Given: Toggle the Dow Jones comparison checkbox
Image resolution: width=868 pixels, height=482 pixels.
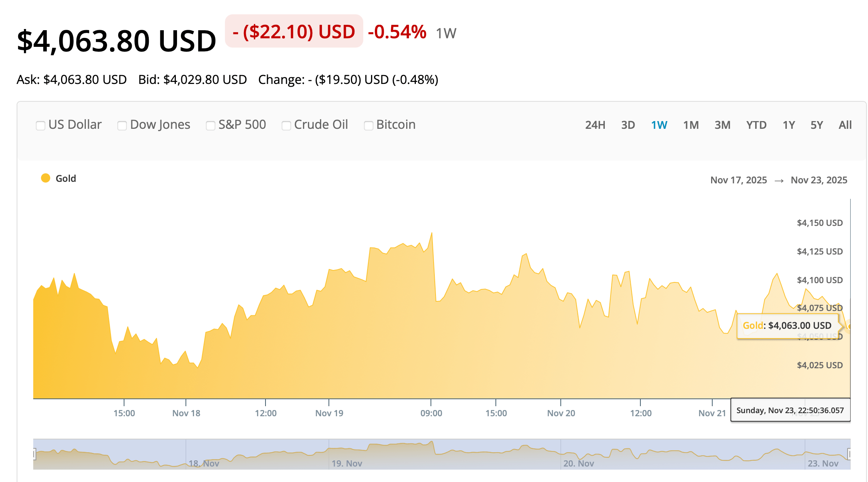Looking at the screenshot, I should click(x=122, y=125).
